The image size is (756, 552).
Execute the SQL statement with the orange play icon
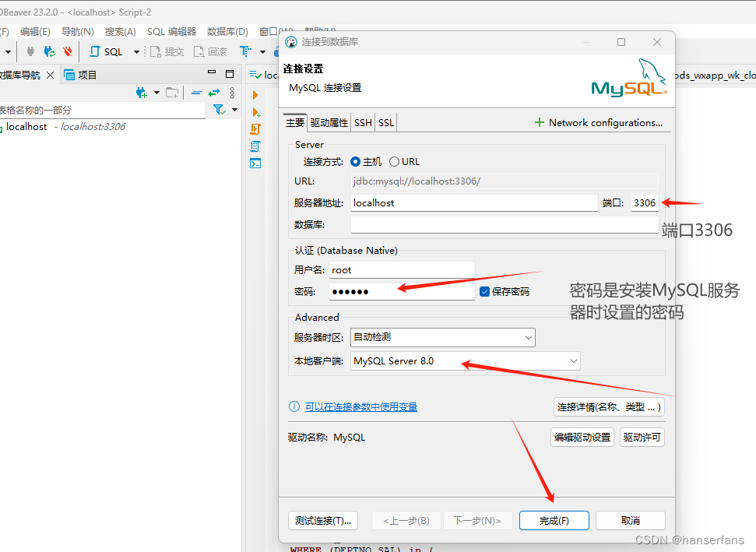[x=255, y=95]
